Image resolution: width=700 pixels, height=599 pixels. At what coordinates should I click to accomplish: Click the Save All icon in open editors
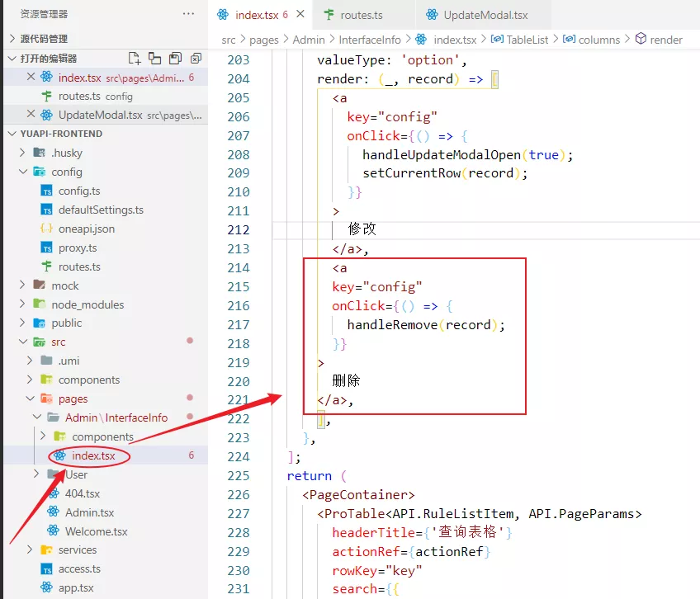pyautogui.click(x=176, y=59)
